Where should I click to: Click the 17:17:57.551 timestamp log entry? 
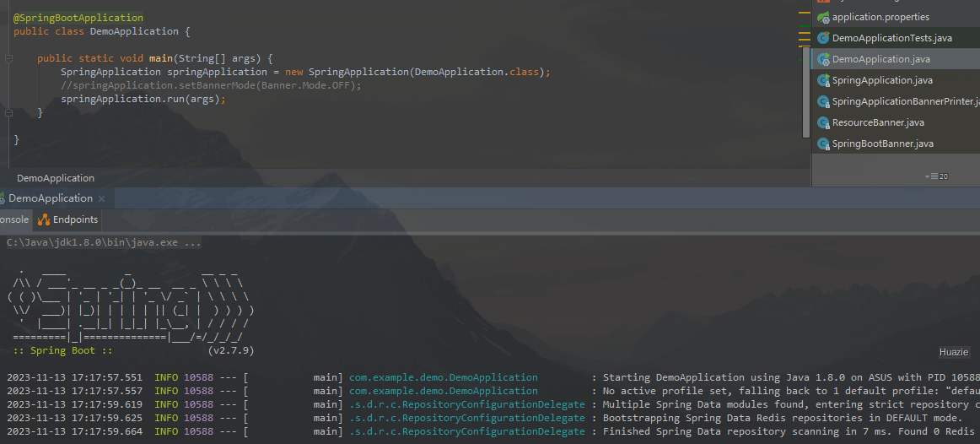74,377
